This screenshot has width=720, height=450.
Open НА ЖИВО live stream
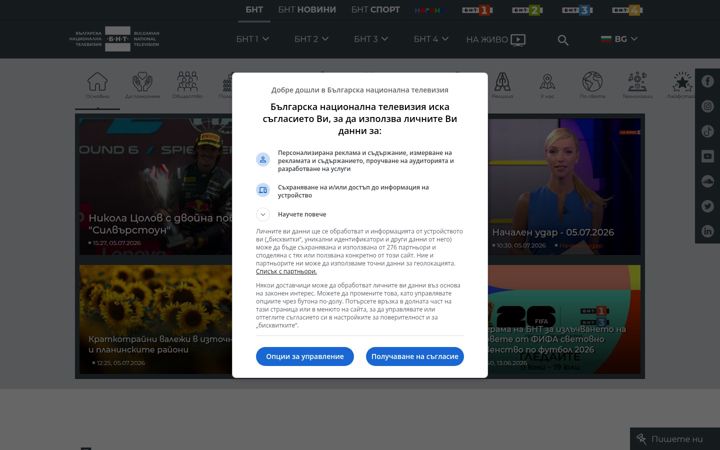point(496,39)
